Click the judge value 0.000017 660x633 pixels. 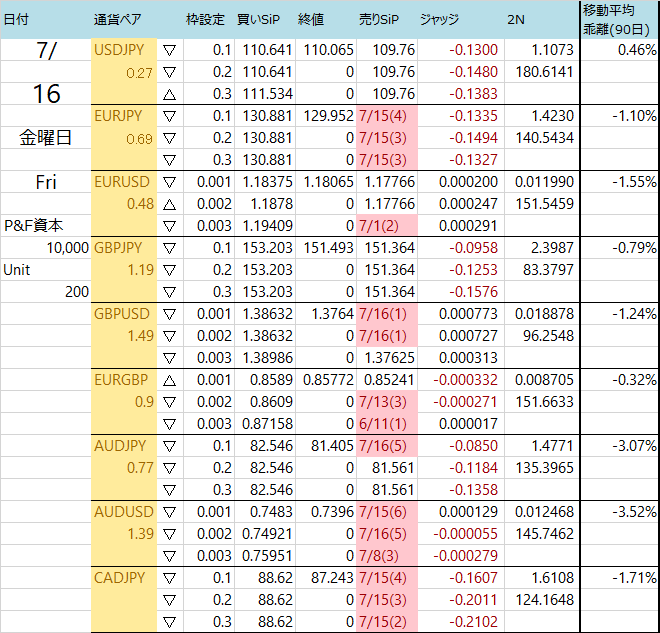tap(468, 424)
